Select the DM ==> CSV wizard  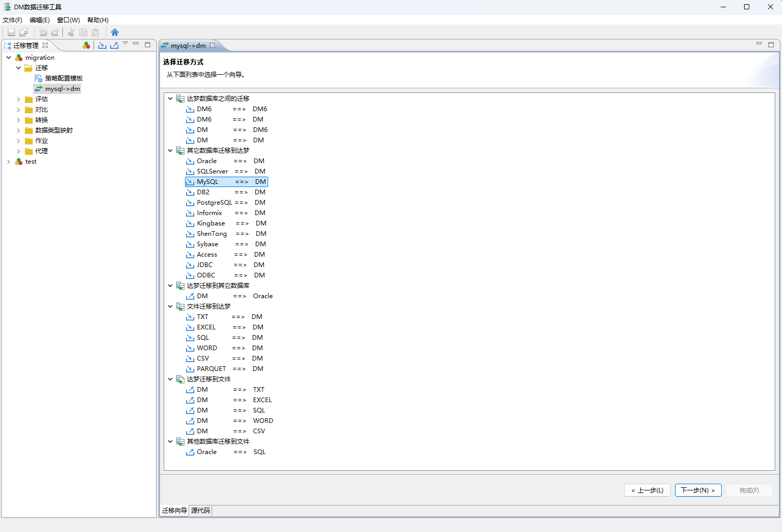click(x=226, y=431)
